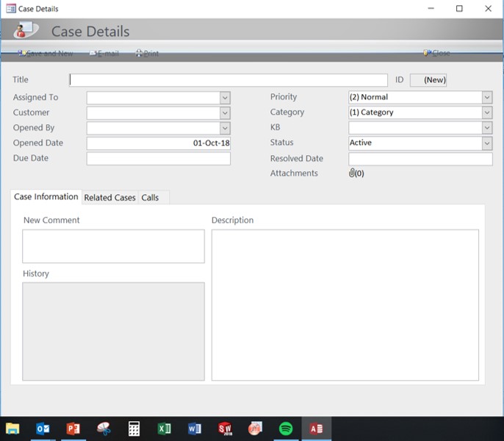This screenshot has height=441, width=504.
Task: Open Outlook from the taskbar
Action: click(x=43, y=429)
